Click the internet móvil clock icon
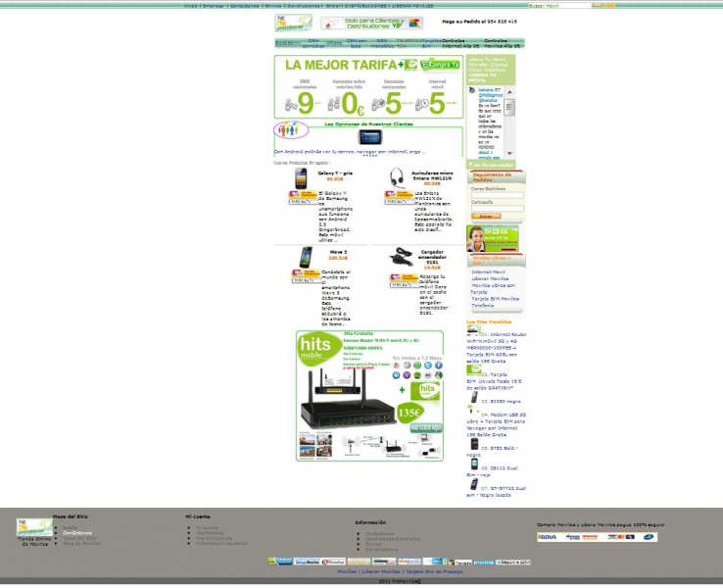The image size is (723, 588). click(x=421, y=105)
